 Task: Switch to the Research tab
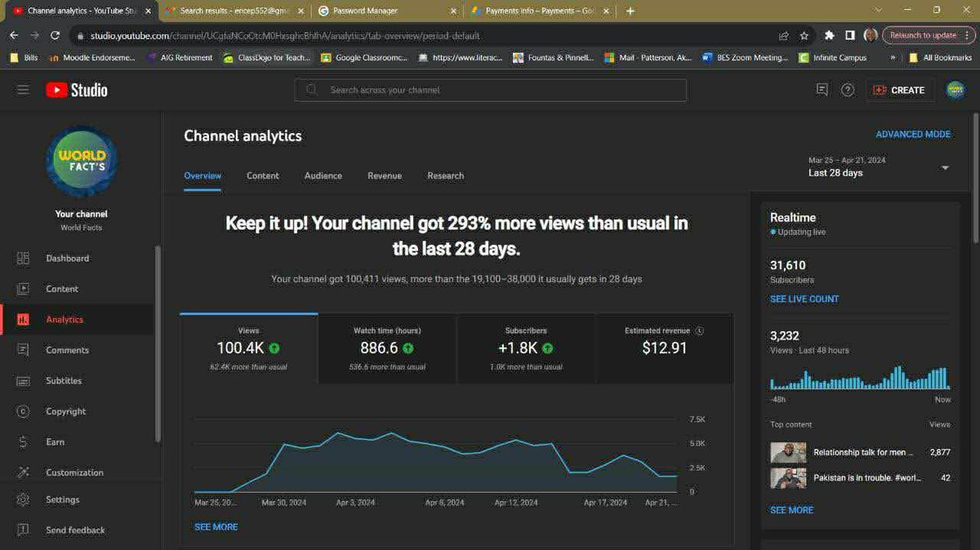[446, 175]
